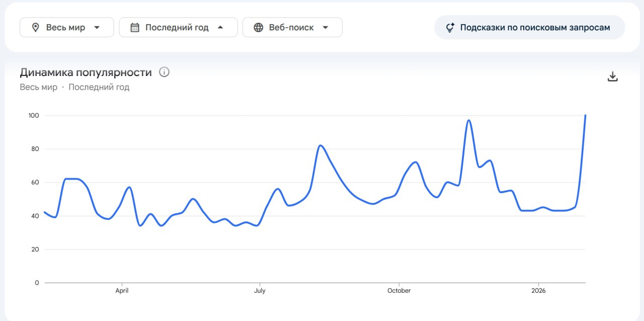Click the globe icon beside Веб-поиск
The image size is (644, 321).
258,28
